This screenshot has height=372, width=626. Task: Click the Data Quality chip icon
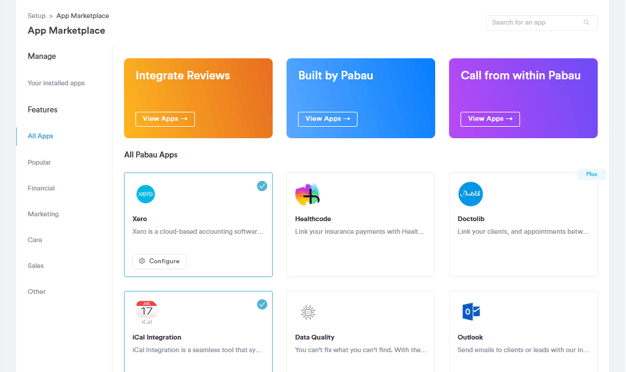coord(308,312)
